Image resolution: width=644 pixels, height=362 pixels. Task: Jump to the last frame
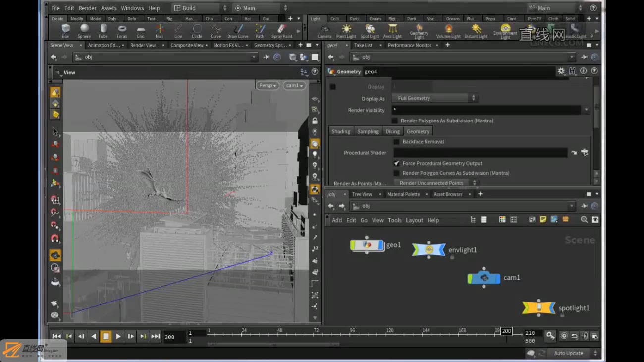pos(155,336)
